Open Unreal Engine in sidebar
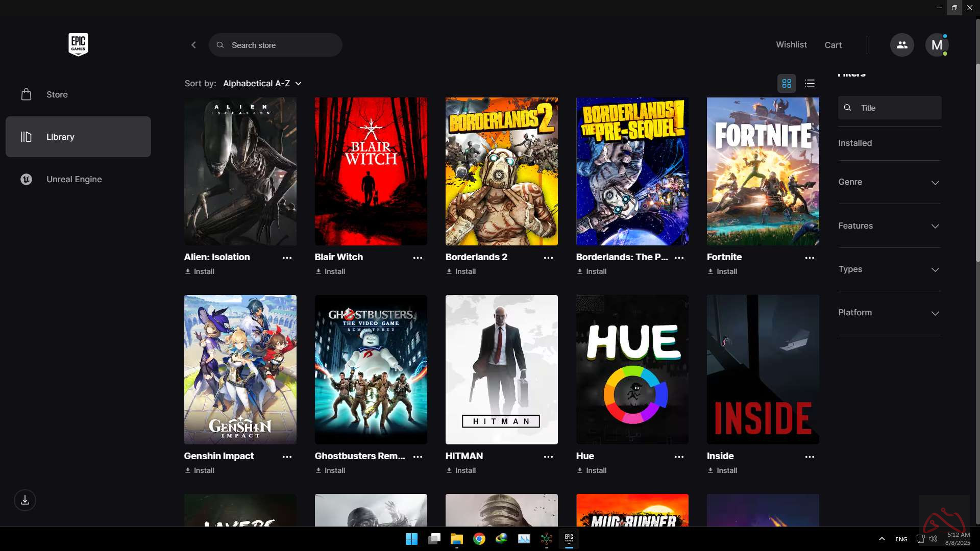 74,179
